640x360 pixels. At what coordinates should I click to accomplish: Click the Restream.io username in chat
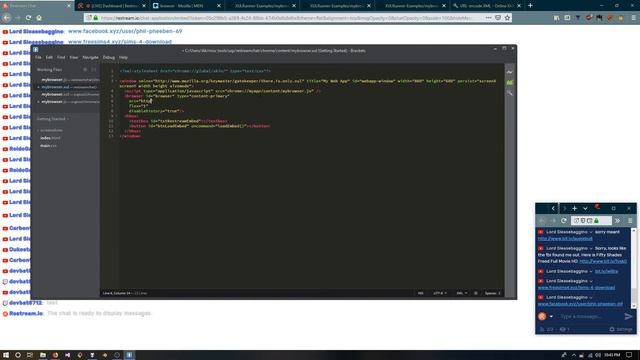click(x=26, y=313)
